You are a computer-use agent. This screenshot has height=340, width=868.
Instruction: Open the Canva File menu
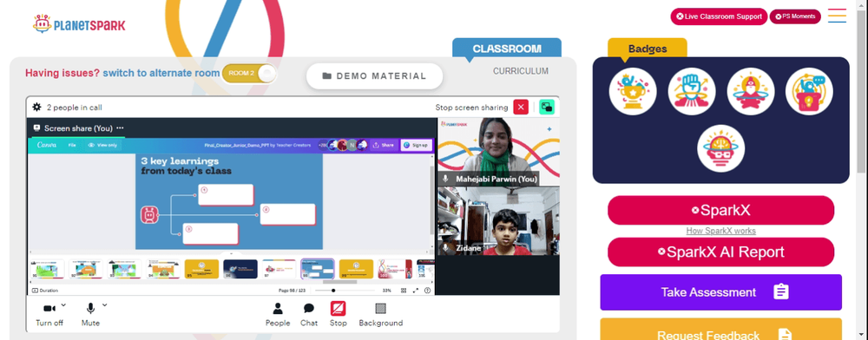pos(72,145)
